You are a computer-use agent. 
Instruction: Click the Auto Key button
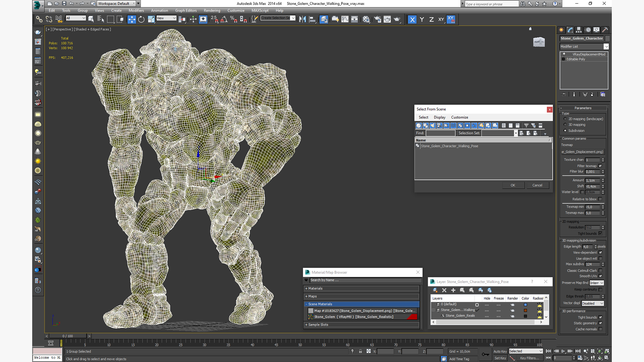coord(500,352)
